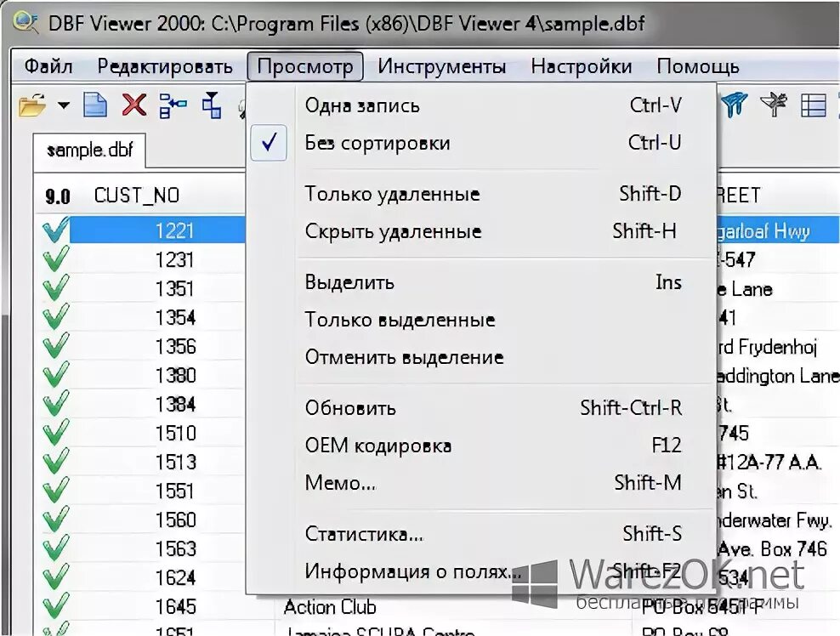The width and height of the screenshot is (840, 636).
Task: Choose Выделить in the Просмотр menu
Action: click(x=481, y=281)
